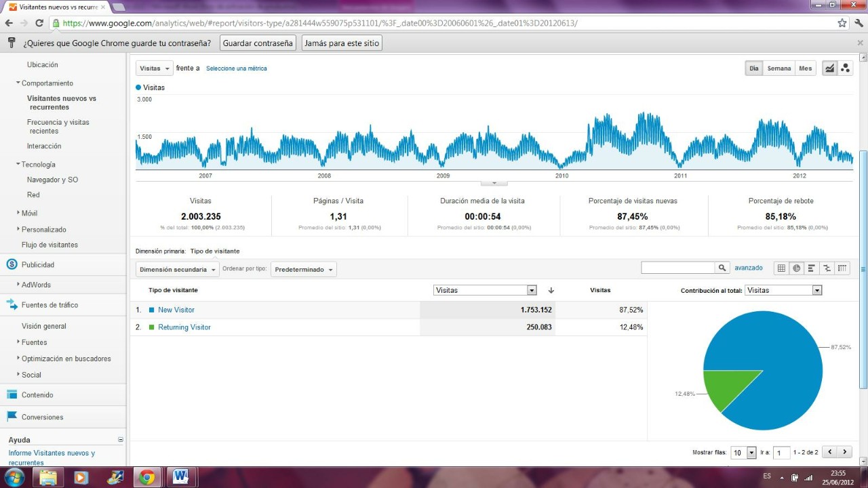868x488 pixels.
Task: Expand the Móvil section in sidebar
Action: tap(29, 213)
